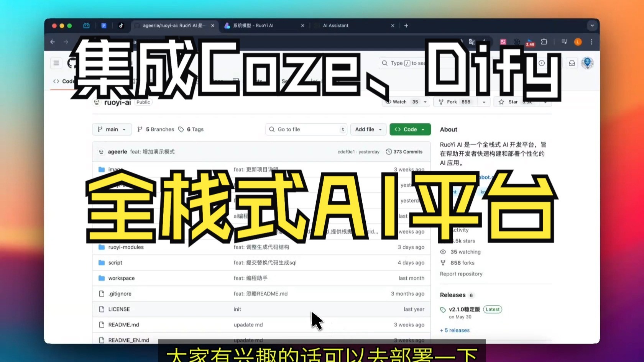The width and height of the screenshot is (644, 362).
Task: Click the extension icon with 2.40 badge
Action: (530, 42)
